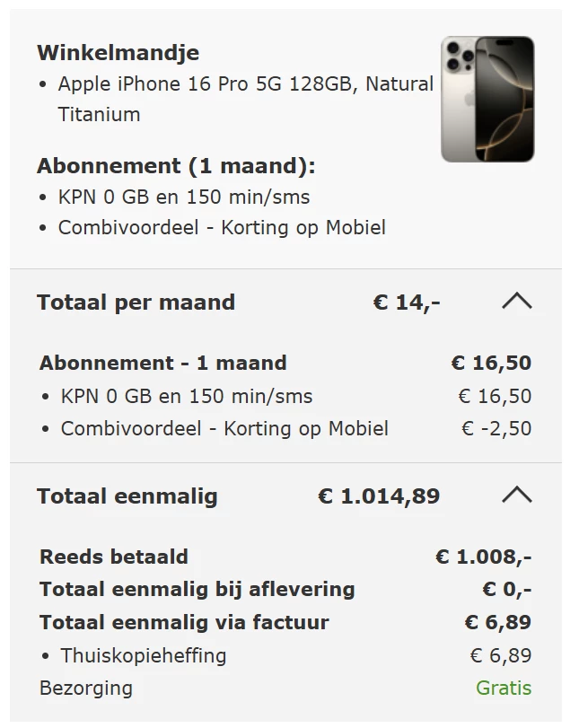Click Totaal eenmalig via factuur label

(x=184, y=622)
